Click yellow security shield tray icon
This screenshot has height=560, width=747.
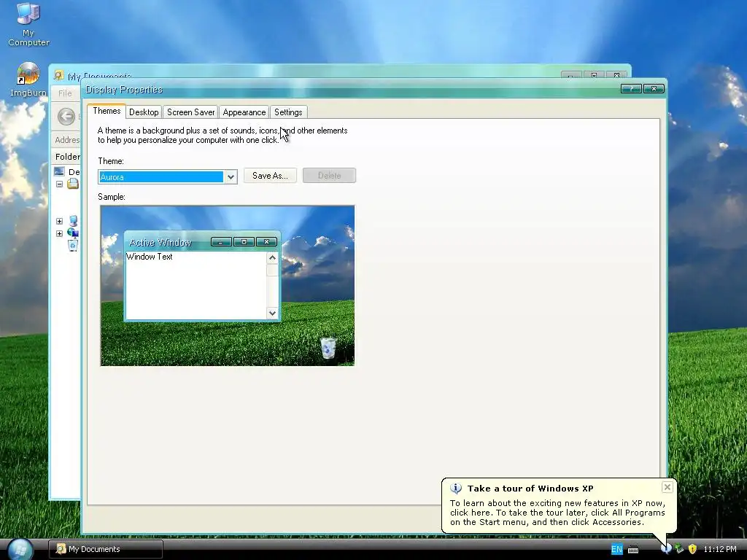(692, 549)
